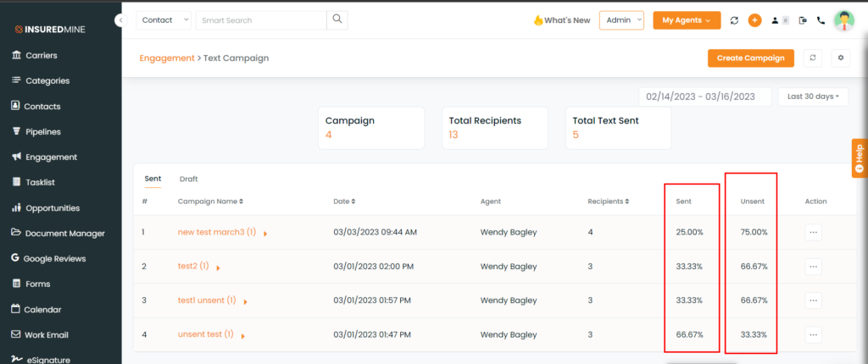Open Google Reviews in the sidebar
This screenshot has height=364, width=868.
click(48, 258)
